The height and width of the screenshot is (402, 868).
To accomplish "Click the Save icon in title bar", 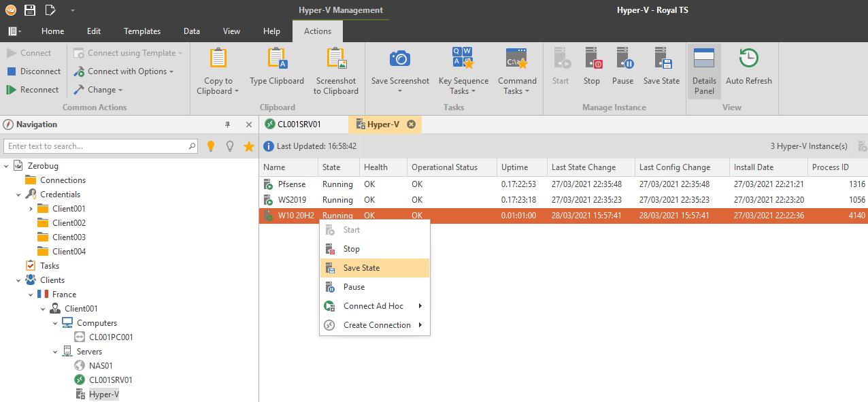I will click(30, 10).
